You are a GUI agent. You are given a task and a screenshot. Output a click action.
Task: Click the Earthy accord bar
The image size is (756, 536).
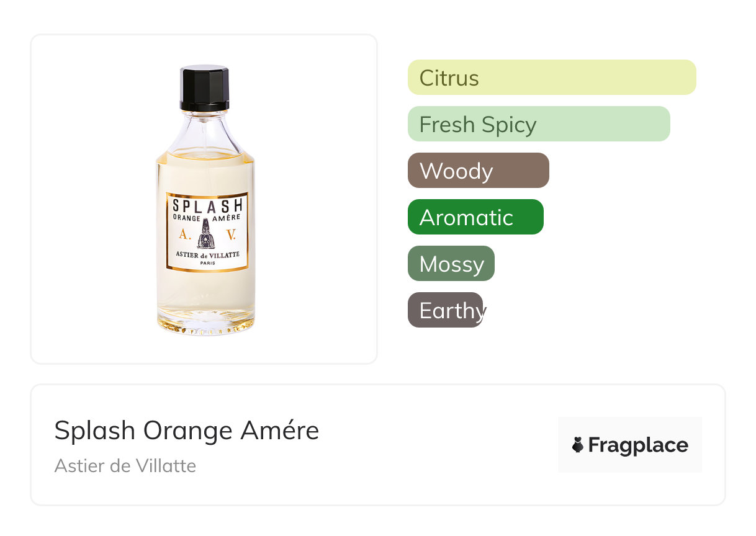(x=445, y=310)
